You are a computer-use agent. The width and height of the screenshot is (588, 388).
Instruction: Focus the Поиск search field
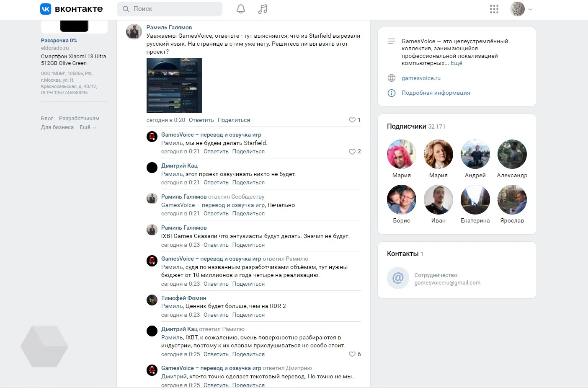click(x=170, y=9)
